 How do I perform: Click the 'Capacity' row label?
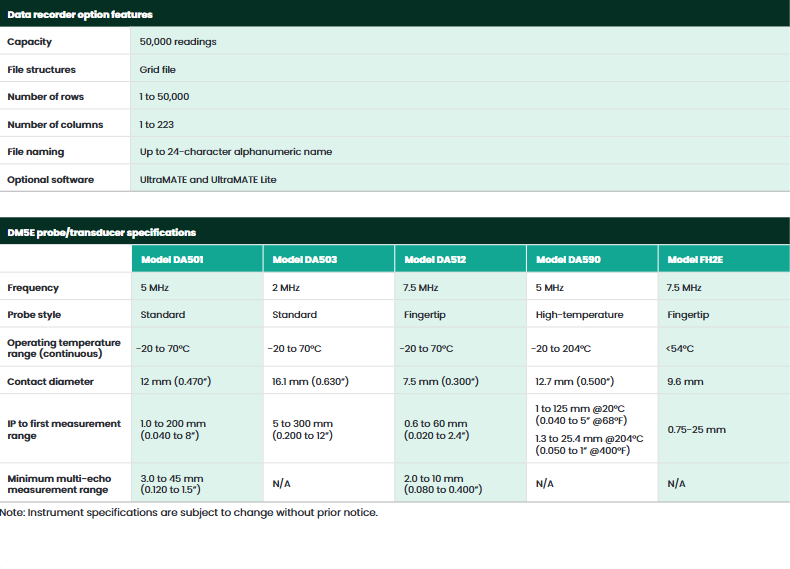[30, 42]
